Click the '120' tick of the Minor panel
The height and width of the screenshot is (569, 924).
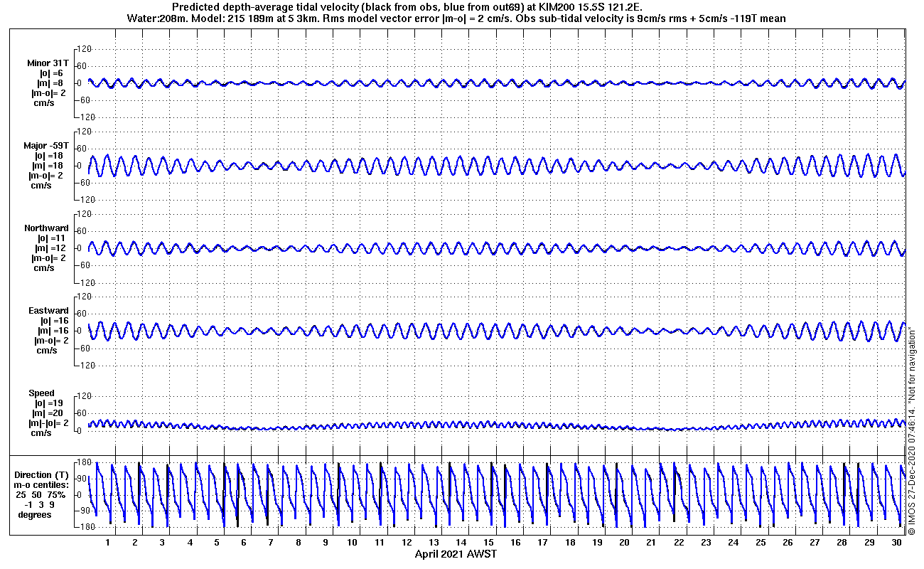[85, 49]
